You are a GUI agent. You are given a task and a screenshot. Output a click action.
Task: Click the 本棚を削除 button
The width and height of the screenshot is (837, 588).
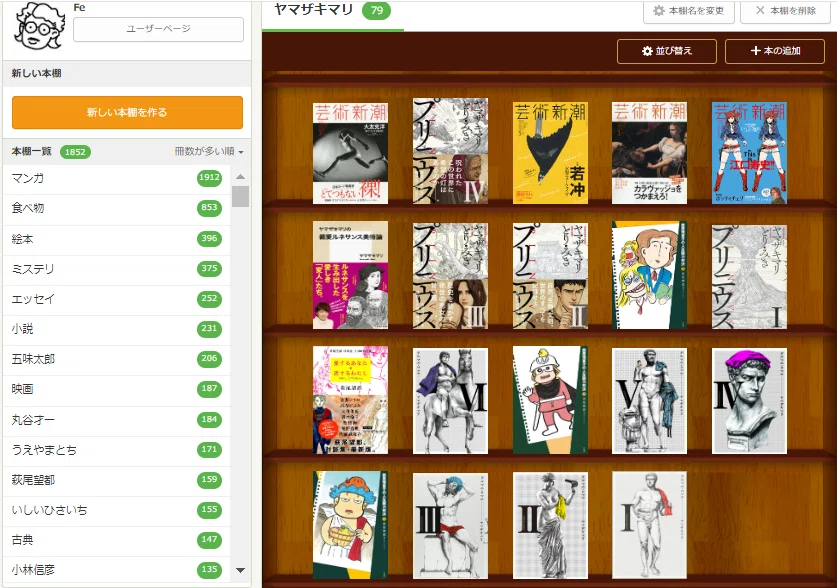785,11
